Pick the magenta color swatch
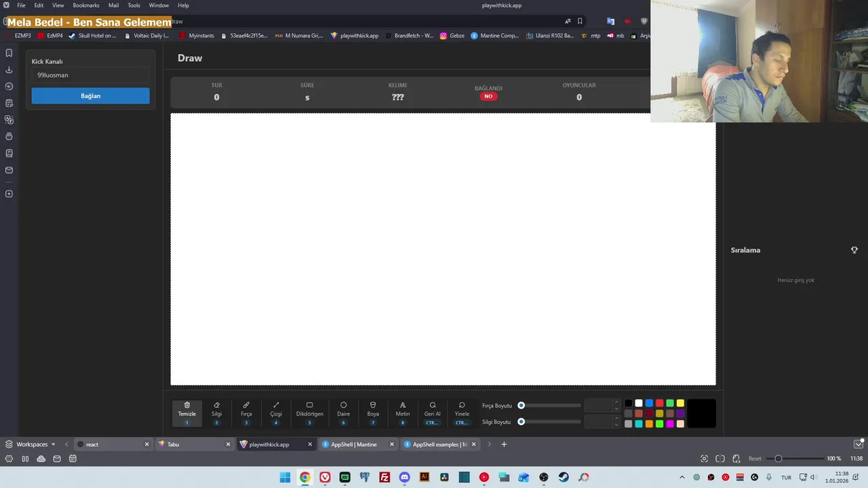Image resolution: width=868 pixels, height=488 pixels. pyautogui.click(x=670, y=424)
